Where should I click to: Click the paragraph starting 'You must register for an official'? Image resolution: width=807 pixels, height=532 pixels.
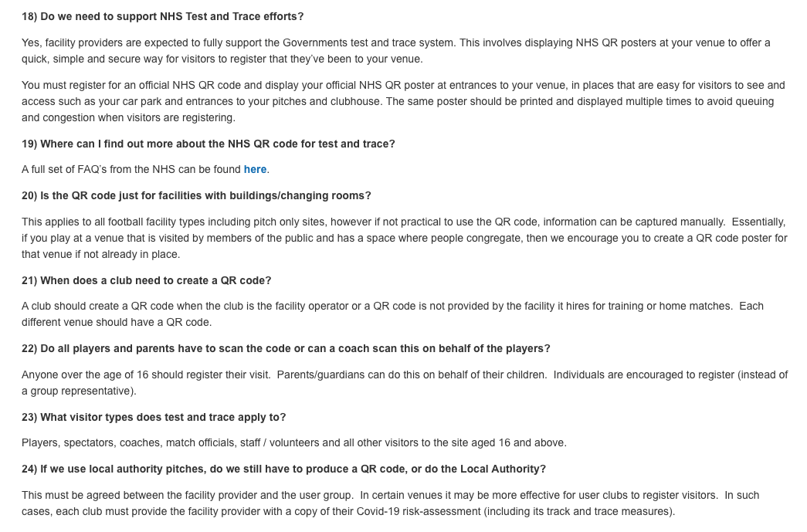pyautogui.click(x=402, y=101)
